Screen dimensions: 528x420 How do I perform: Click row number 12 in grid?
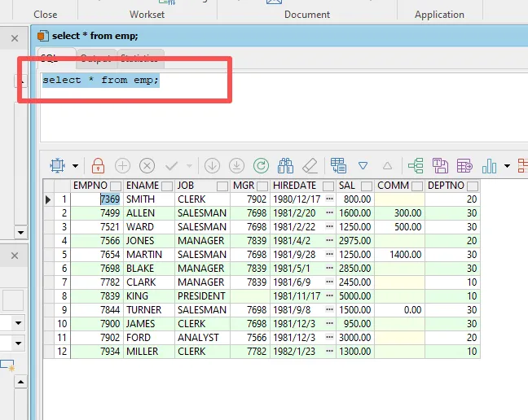pyautogui.click(x=62, y=352)
